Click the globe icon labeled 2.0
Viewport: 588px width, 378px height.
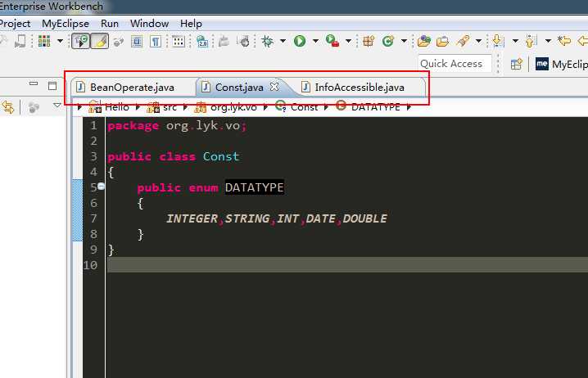tap(202, 41)
